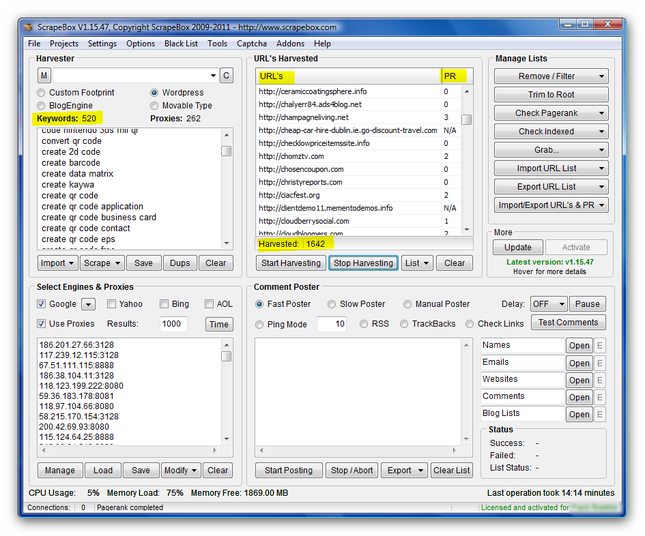Click the keyword list scrollbar thumb
Image resolution: width=645 pixels, height=536 pixels.
click(x=226, y=151)
